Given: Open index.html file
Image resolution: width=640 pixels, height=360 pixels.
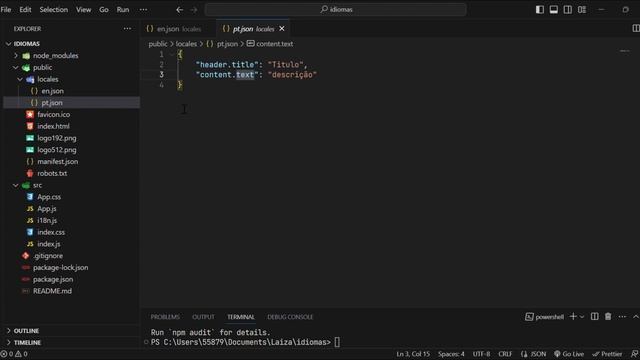Looking at the screenshot, I should [x=53, y=127].
